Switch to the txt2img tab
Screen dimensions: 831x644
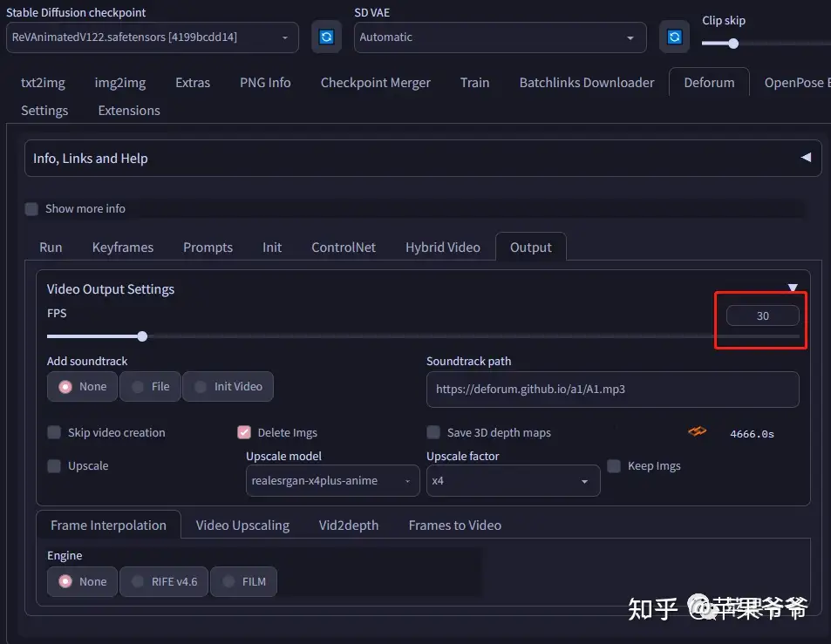(x=43, y=83)
